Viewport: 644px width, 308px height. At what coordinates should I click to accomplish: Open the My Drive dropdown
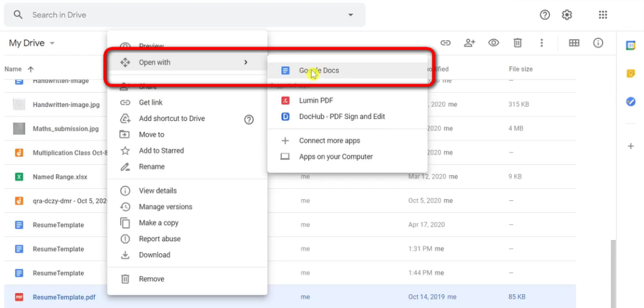point(32,43)
